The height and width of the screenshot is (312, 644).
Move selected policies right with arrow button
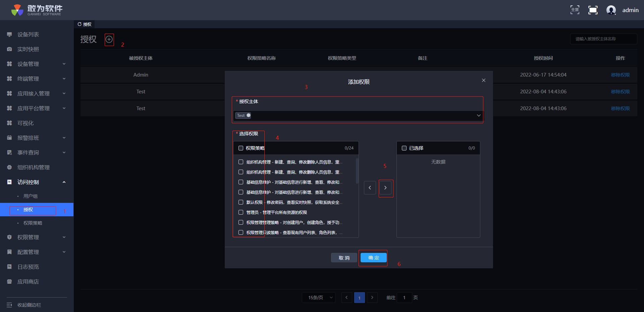click(385, 188)
